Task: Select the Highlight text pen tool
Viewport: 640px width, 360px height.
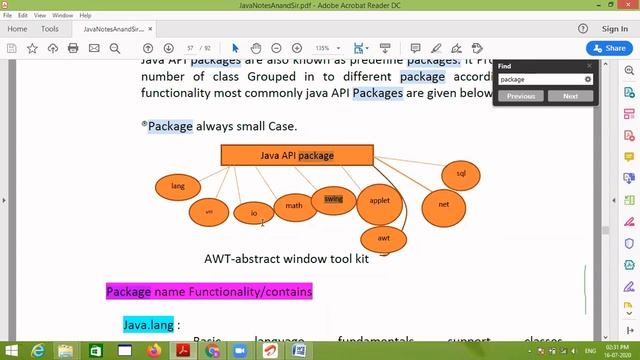Action: 436,48
